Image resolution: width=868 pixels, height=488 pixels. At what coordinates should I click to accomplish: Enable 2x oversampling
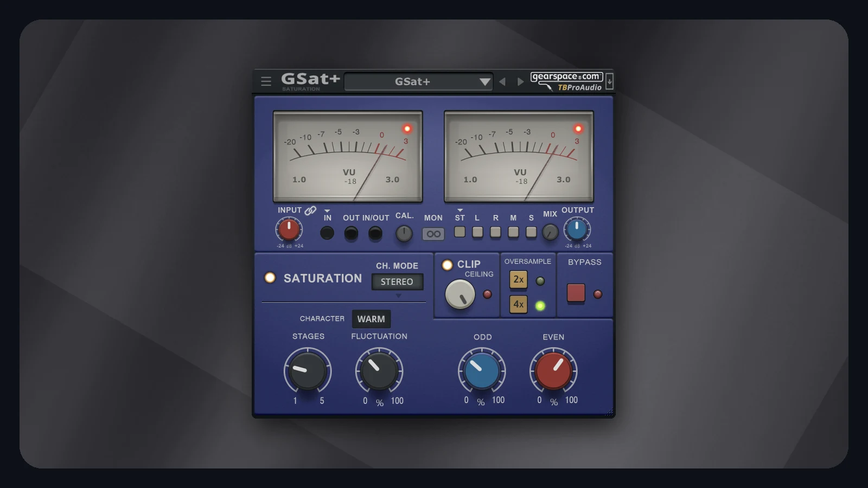(x=519, y=280)
